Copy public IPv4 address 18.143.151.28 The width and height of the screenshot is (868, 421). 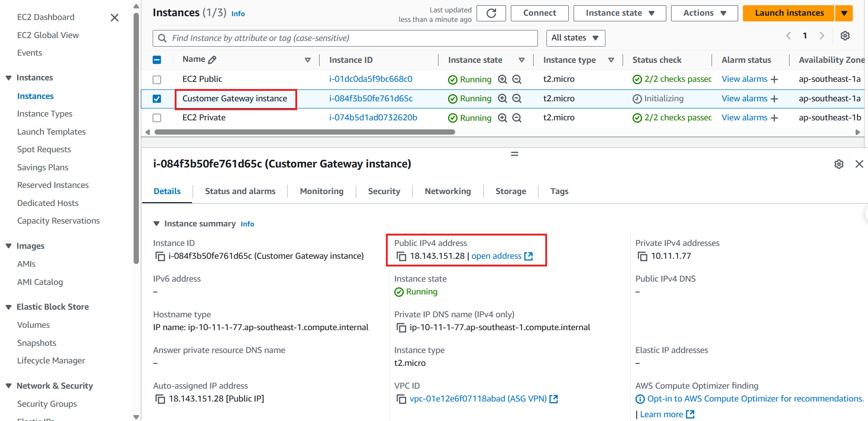pos(401,256)
